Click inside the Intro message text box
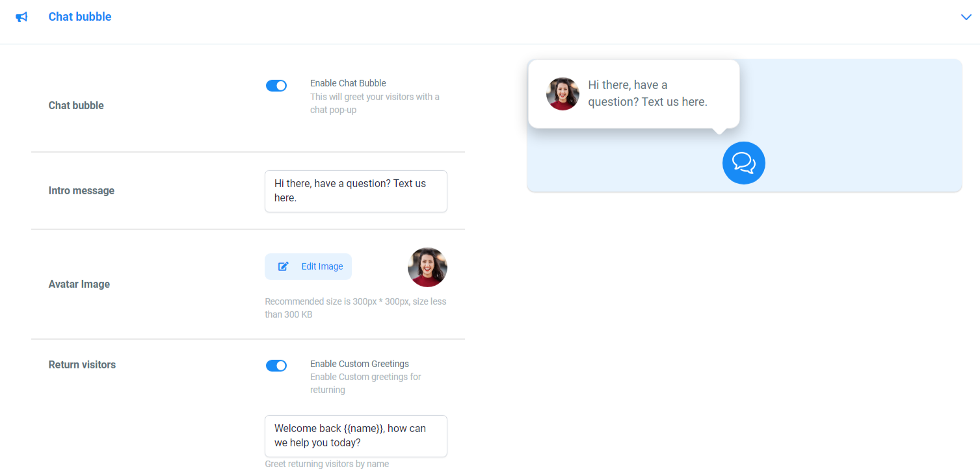This screenshot has height=471, width=980. (355, 191)
